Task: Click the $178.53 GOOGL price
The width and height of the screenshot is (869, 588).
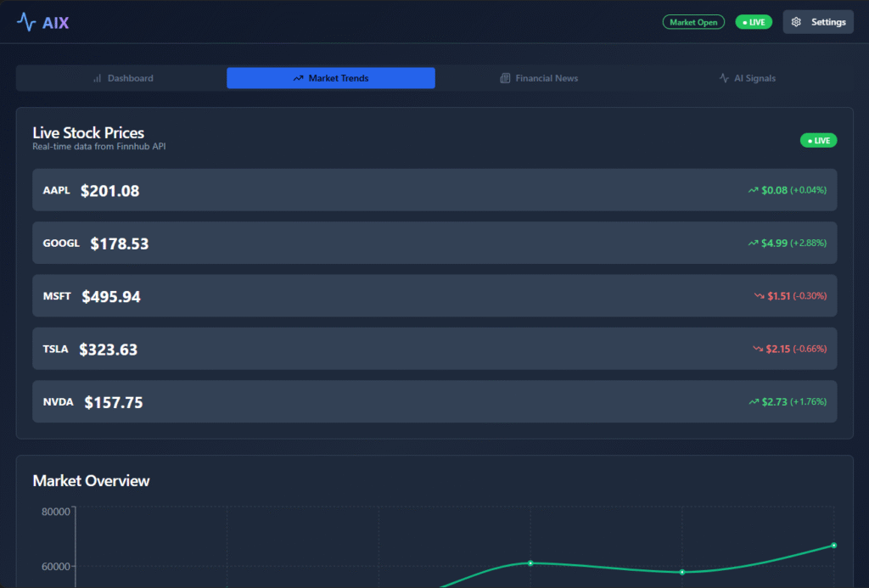Action: 120,244
